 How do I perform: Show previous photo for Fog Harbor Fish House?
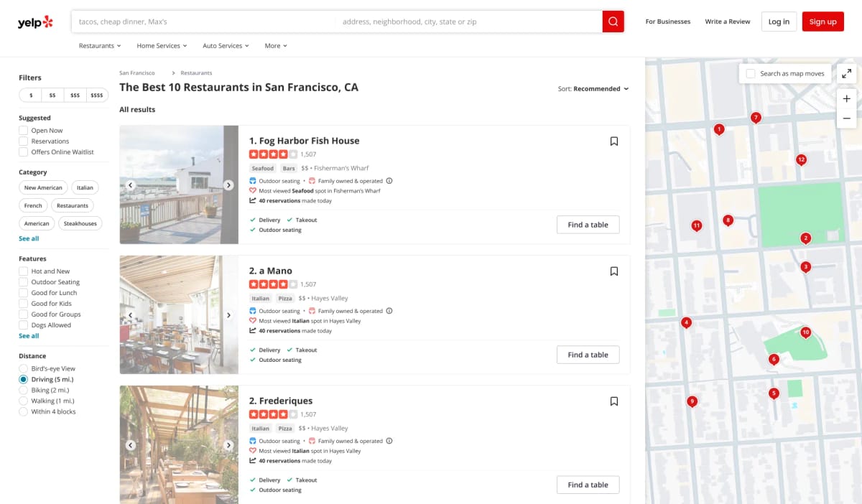(x=130, y=185)
